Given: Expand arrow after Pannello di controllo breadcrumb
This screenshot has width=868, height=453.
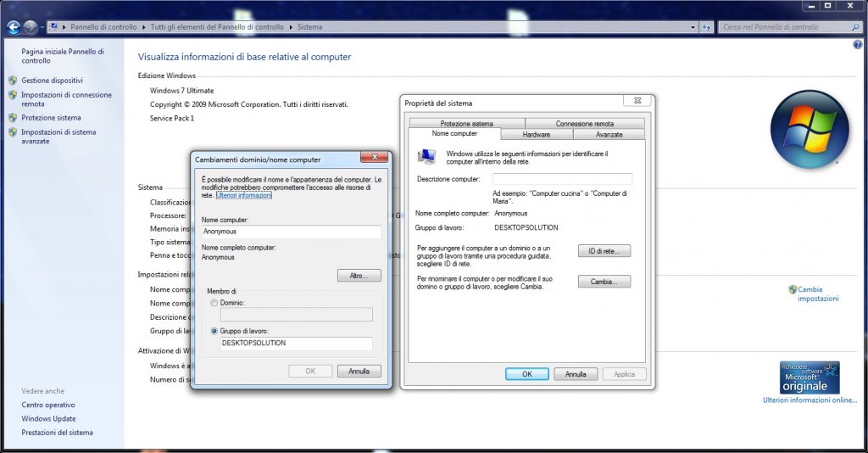Looking at the screenshot, I should pos(144,26).
